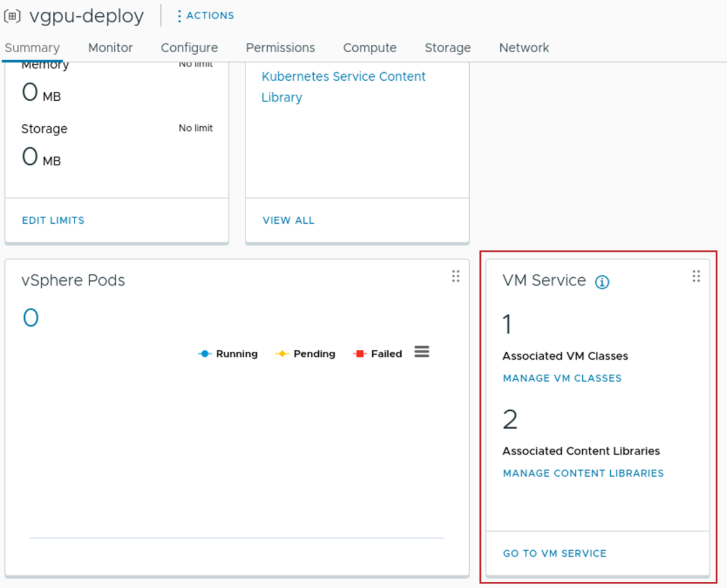Screen dimensions: 727x588
Task: Click GO TO VM SERVICE
Action: coord(554,553)
